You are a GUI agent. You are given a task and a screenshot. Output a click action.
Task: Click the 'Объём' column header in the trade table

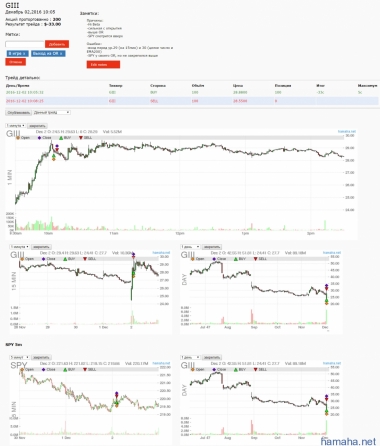198,86
